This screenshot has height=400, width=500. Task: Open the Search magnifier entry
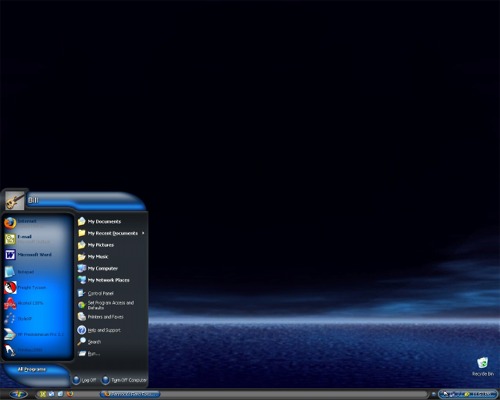click(x=111, y=342)
